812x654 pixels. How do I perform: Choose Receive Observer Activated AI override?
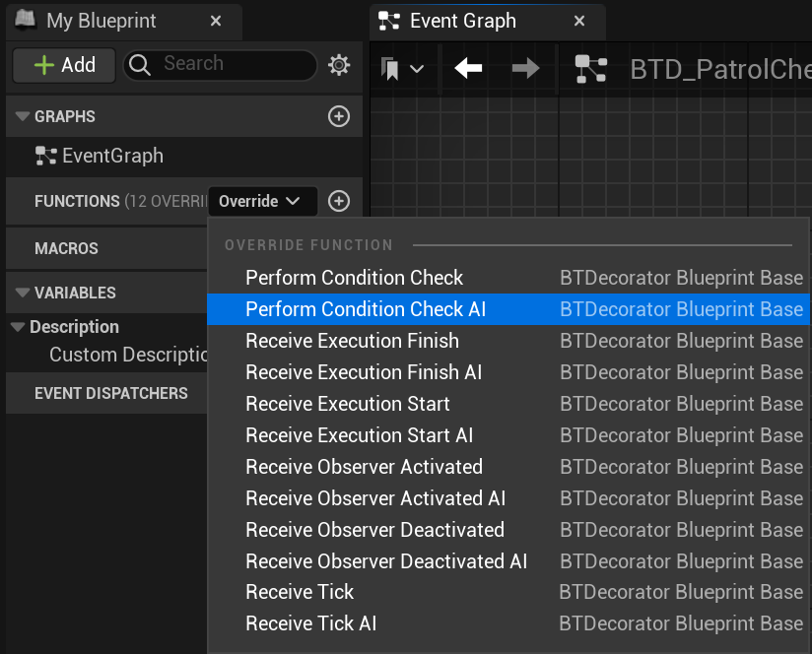click(x=508, y=498)
